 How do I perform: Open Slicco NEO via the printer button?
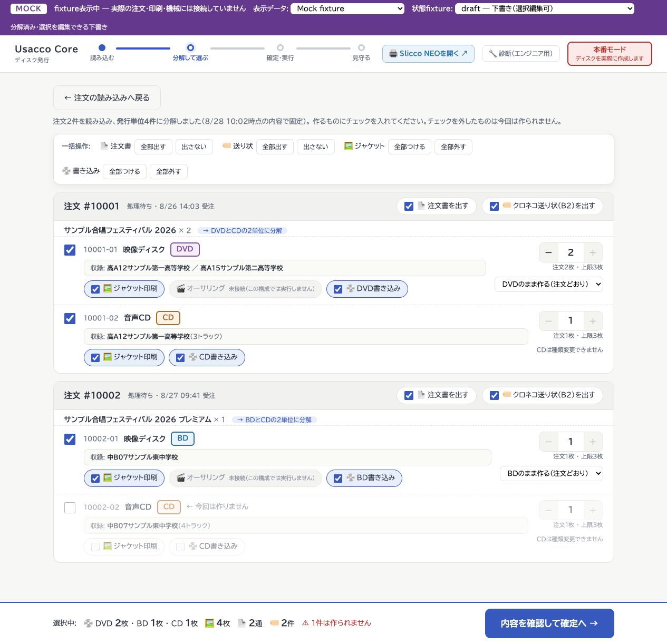point(428,53)
